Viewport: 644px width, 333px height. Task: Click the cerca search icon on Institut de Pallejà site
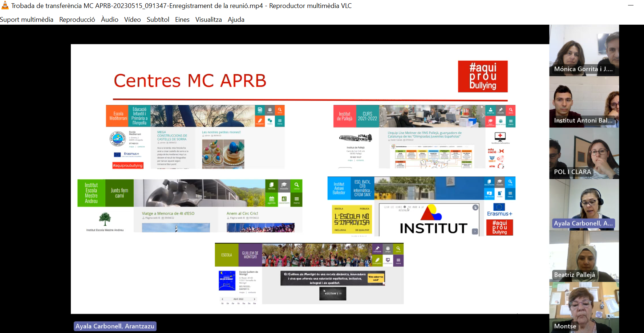click(x=511, y=110)
